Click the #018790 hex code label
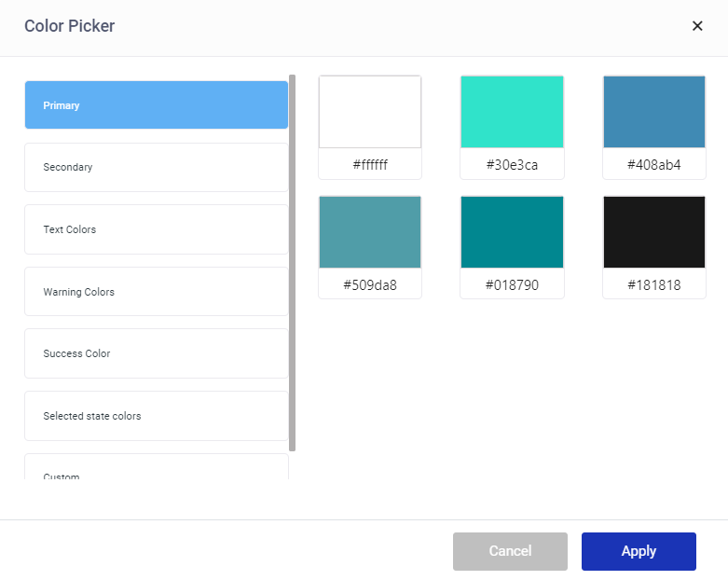The image size is (728, 580). [x=512, y=285]
